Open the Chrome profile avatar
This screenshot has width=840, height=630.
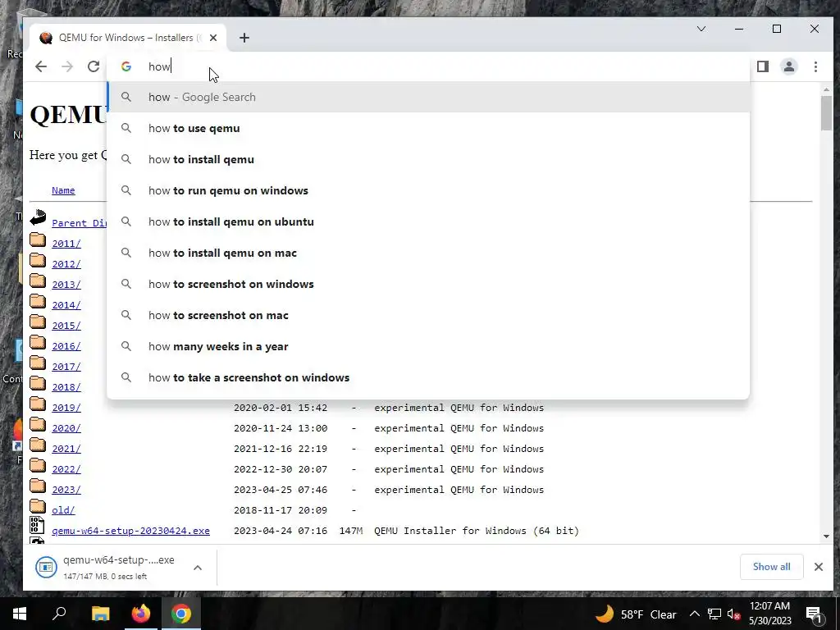pyautogui.click(x=789, y=66)
